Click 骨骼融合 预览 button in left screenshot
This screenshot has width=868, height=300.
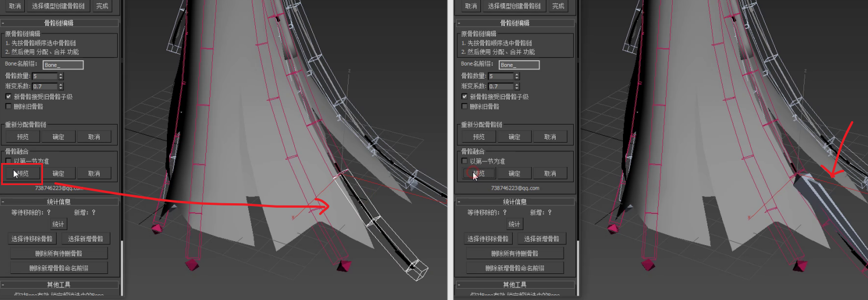click(x=23, y=173)
